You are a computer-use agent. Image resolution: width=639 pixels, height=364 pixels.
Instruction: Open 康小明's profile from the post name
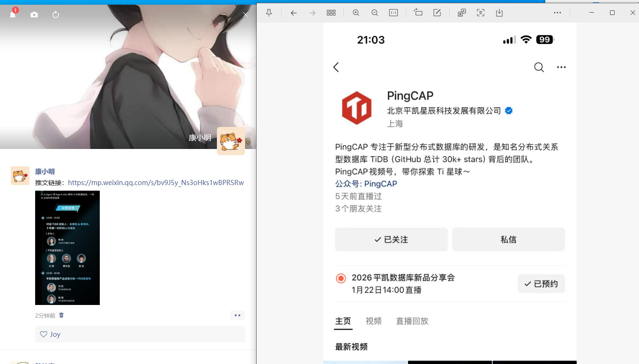click(45, 171)
